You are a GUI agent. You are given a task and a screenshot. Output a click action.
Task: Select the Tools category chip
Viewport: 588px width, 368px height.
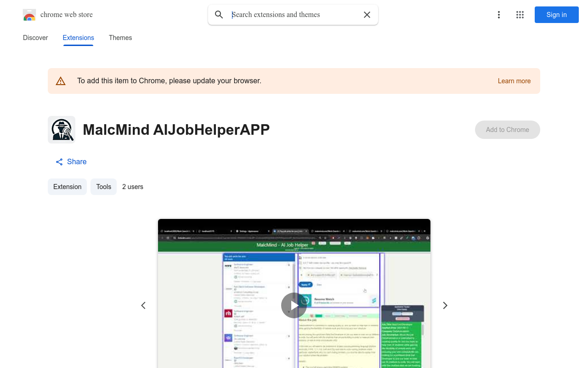coord(103,187)
